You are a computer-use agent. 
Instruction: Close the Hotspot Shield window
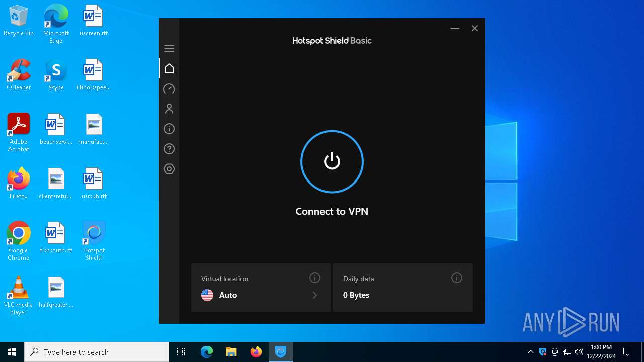point(474,28)
